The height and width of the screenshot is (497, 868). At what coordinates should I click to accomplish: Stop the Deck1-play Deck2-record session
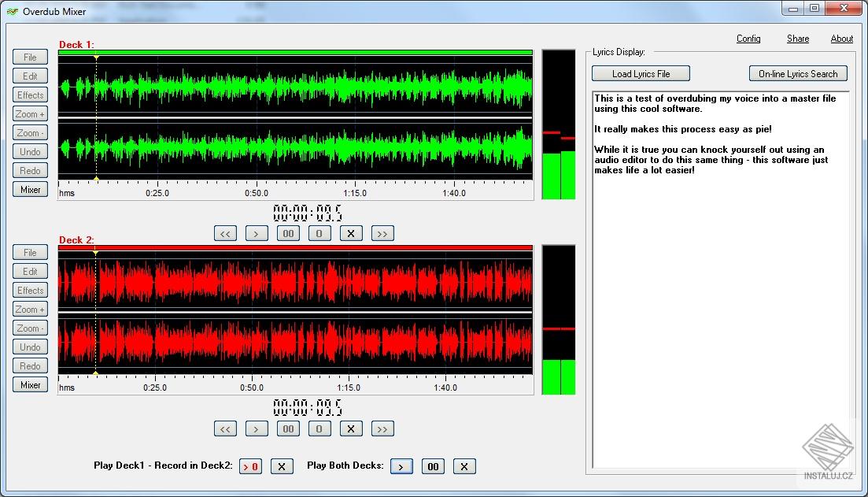[x=282, y=466]
